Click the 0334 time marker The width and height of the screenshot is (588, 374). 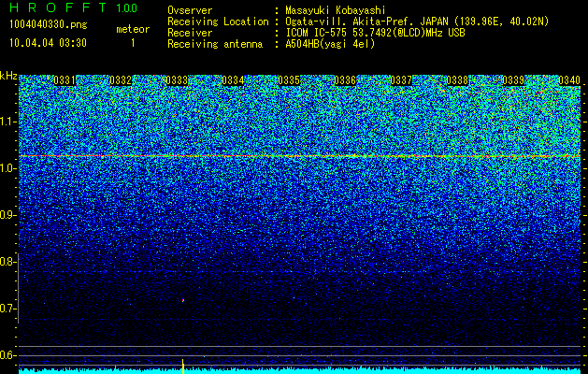[233, 80]
